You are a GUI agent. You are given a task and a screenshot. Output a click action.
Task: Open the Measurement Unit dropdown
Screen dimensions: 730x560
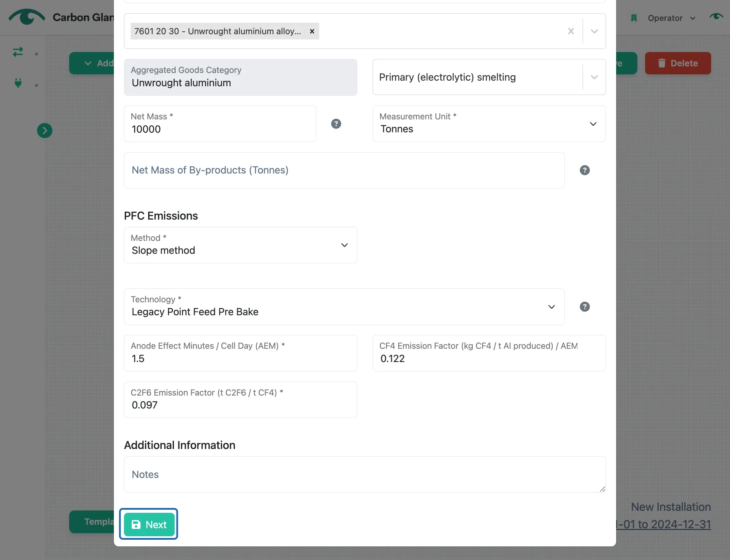pos(489,124)
